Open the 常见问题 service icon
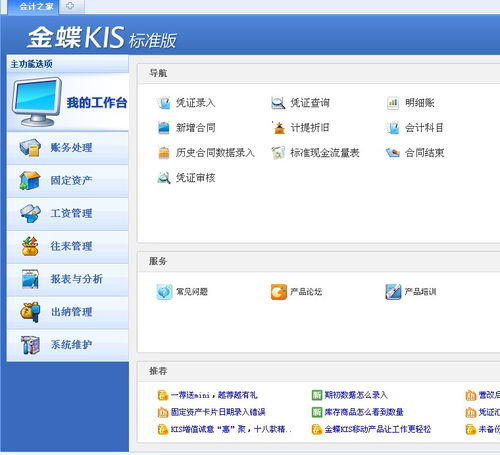The height and width of the screenshot is (455, 500). click(x=164, y=292)
